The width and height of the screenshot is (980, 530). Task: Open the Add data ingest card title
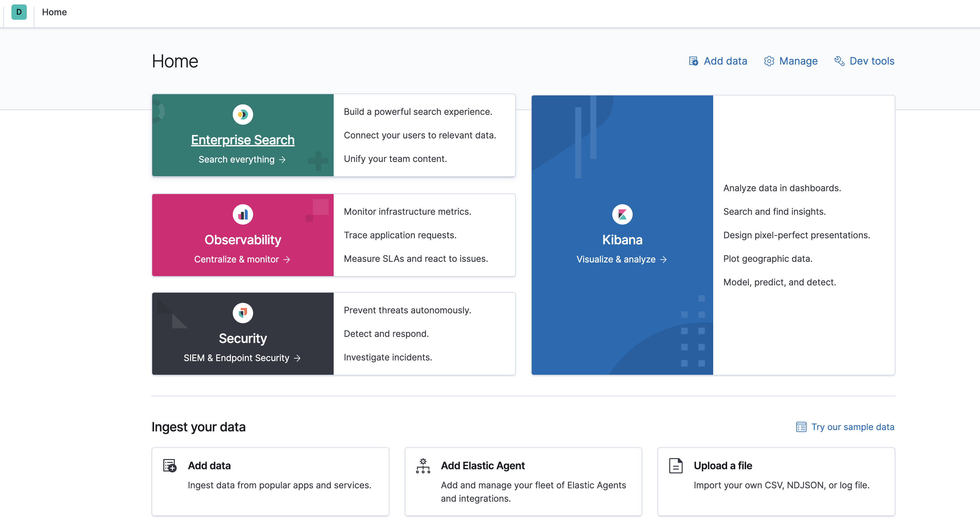click(209, 466)
